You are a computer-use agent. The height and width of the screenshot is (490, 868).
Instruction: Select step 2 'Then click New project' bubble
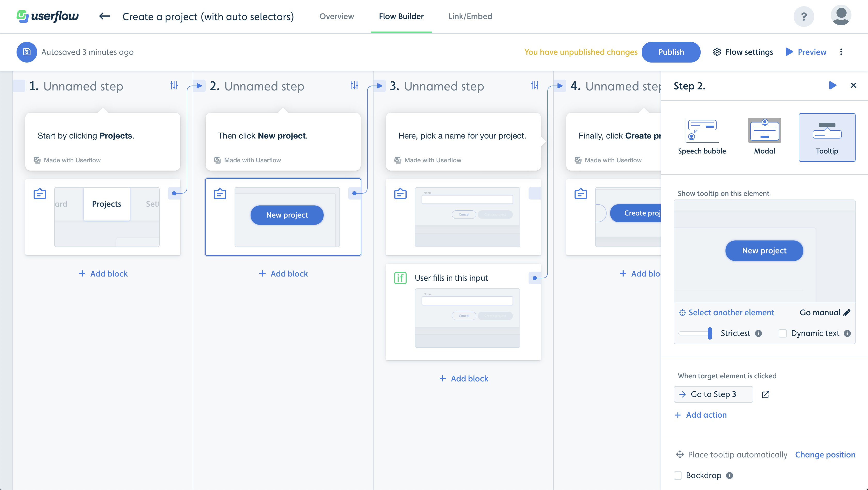(283, 142)
